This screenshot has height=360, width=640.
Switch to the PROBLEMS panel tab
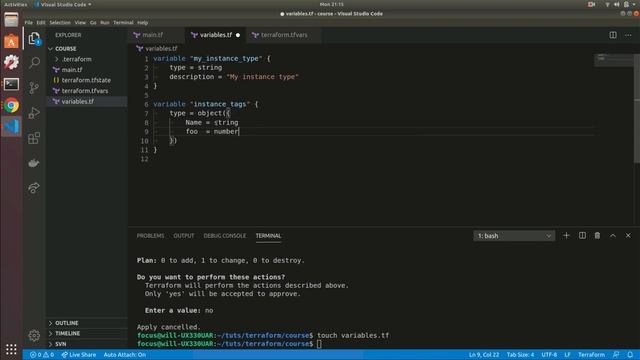[x=150, y=236]
